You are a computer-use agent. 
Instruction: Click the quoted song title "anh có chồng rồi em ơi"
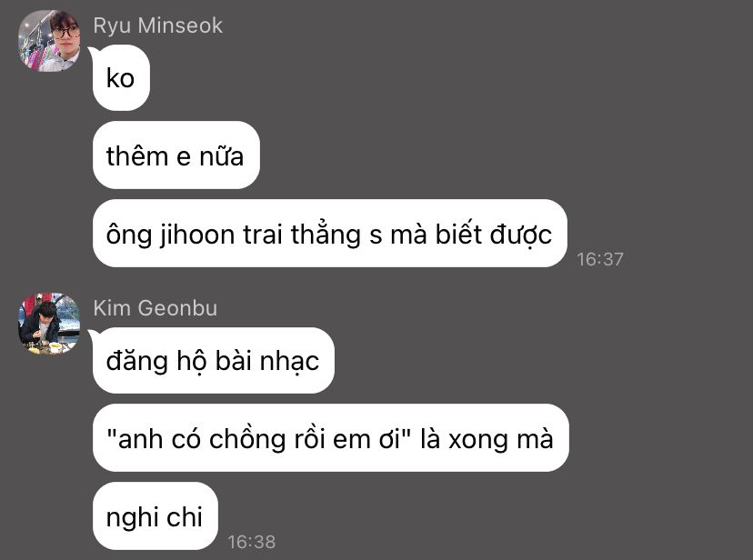[259, 438]
